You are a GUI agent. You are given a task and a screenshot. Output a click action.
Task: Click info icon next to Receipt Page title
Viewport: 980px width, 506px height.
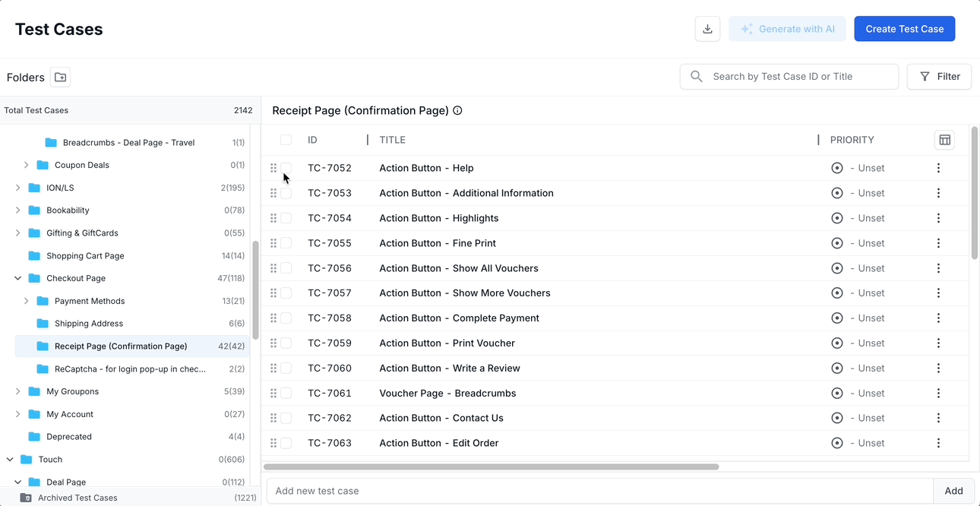click(x=457, y=110)
